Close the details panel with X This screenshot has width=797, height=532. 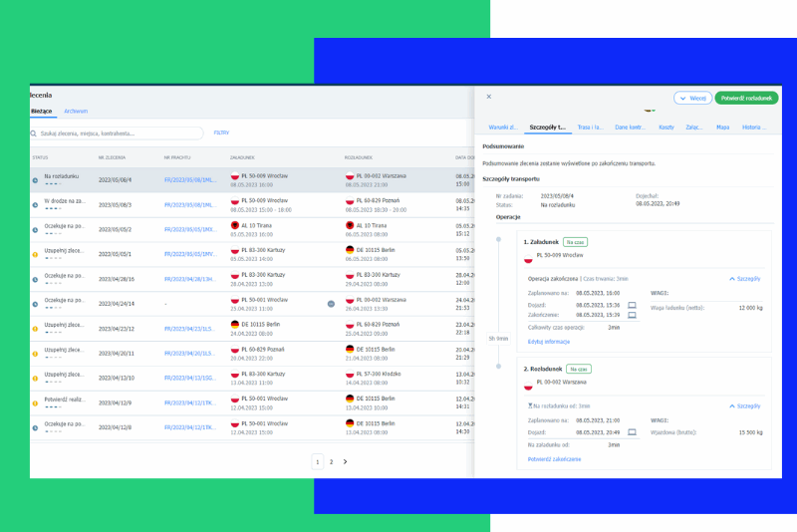coord(488,98)
